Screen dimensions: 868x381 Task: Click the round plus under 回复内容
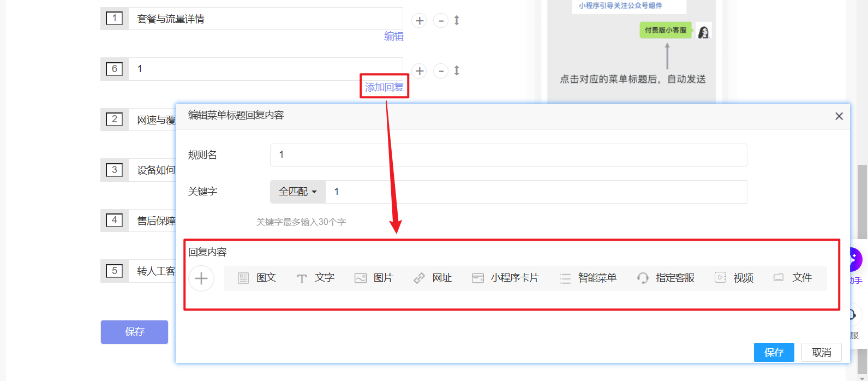point(201,278)
